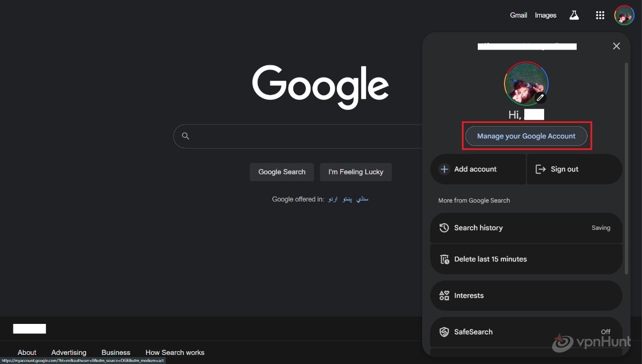Open Gmail from top menu
This screenshot has height=364, width=642.
pos(518,15)
